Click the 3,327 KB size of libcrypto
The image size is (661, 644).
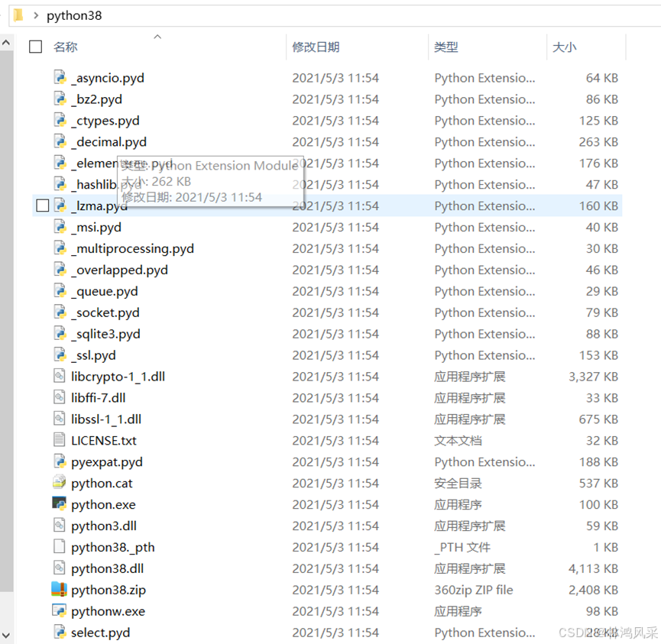coord(593,377)
